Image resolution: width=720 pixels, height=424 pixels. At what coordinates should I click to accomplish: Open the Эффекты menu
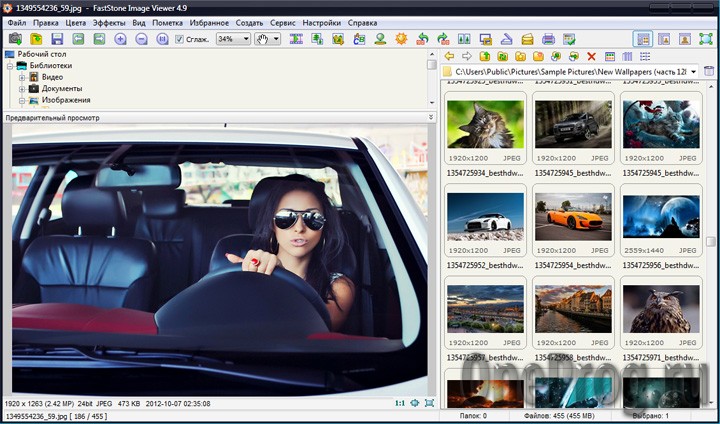(109, 23)
